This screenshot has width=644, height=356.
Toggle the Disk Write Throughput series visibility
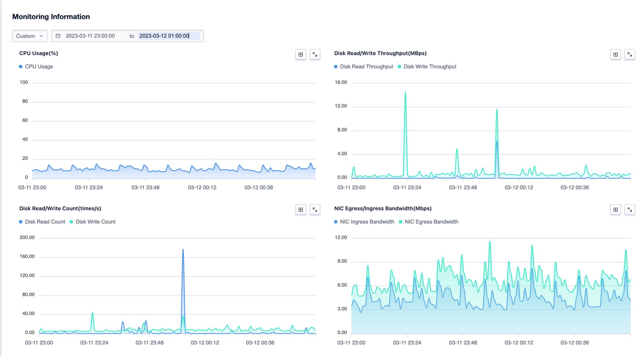pyautogui.click(x=427, y=66)
